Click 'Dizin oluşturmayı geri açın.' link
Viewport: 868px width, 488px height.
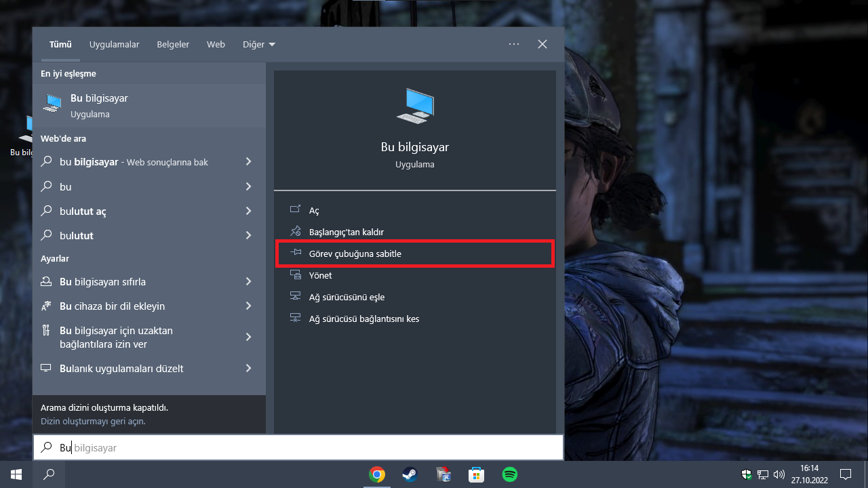click(93, 421)
